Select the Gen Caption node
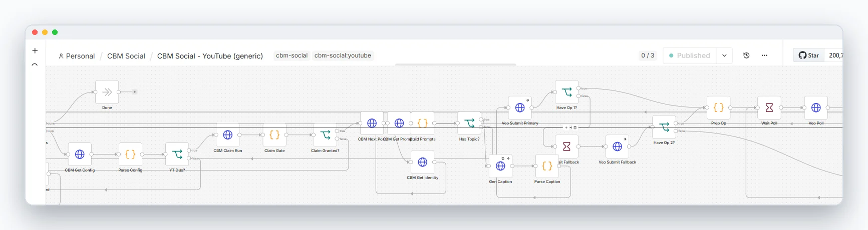Screen dimensions: 868x230 click(x=500, y=166)
